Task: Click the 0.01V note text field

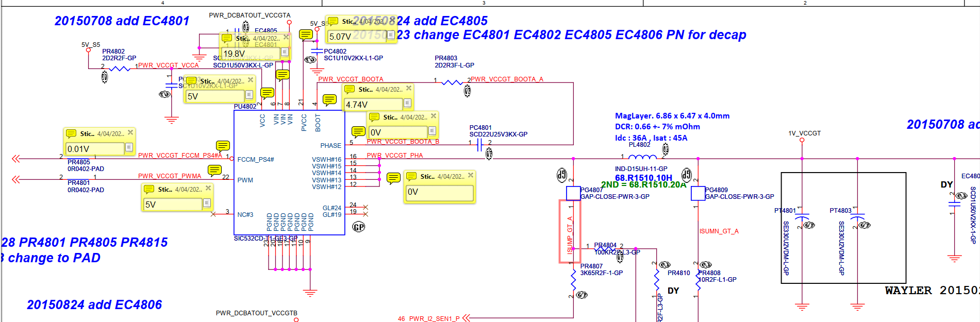Action: 95,148
